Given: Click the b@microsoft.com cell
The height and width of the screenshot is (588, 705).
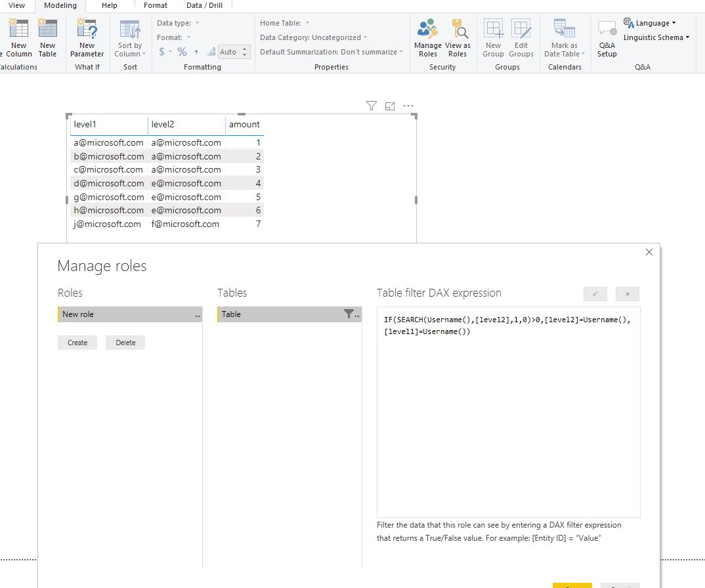Looking at the screenshot, I should (x=109, y=156).
